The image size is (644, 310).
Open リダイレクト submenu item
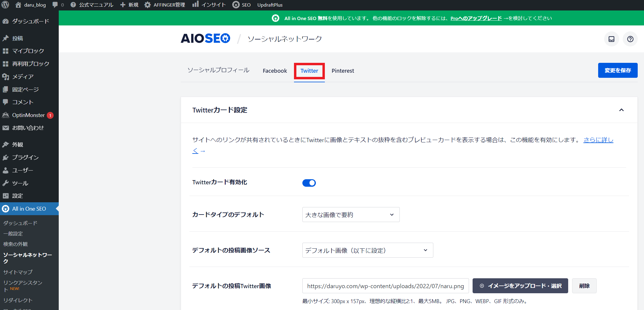pos(18,300)
